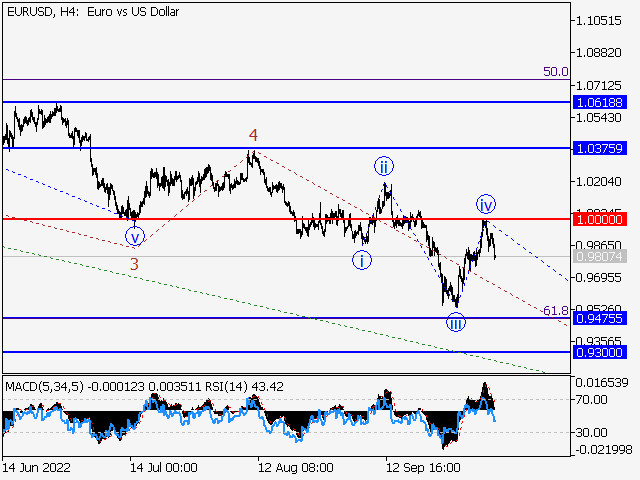Screen dimensions: 640x480
Task: Click the red 1.00000 price label
Action: click(x=600, y=219)
